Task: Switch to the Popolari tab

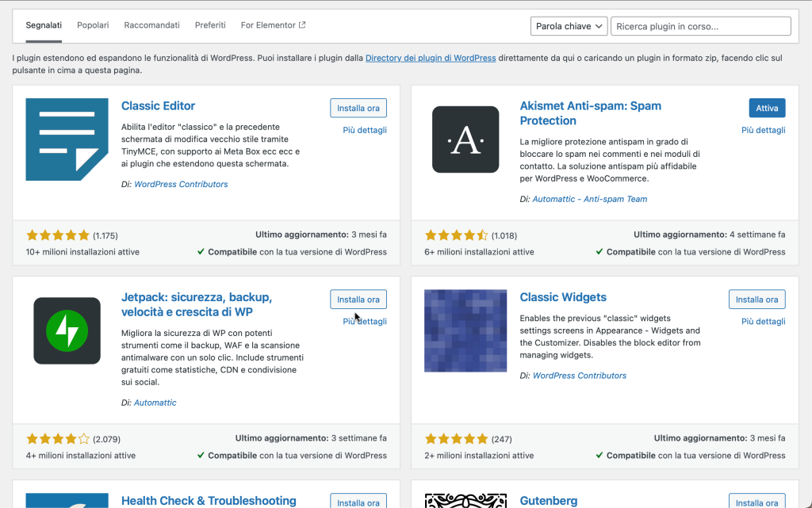Action: coord(93,25)
